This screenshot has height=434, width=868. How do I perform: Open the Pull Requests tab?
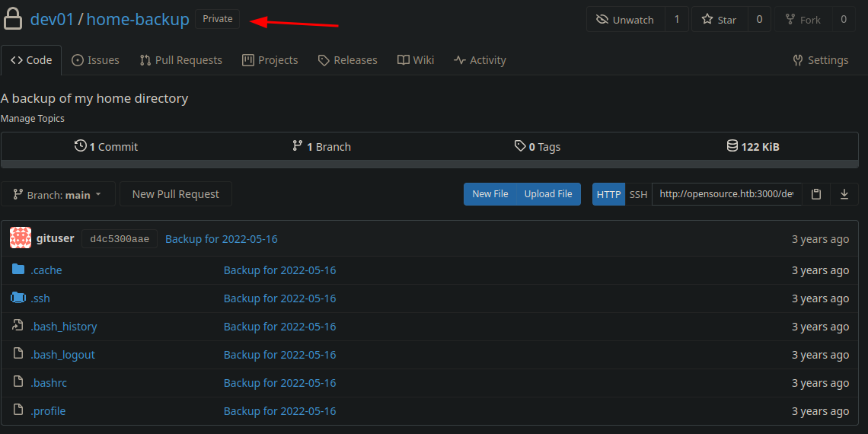(181, 60)
